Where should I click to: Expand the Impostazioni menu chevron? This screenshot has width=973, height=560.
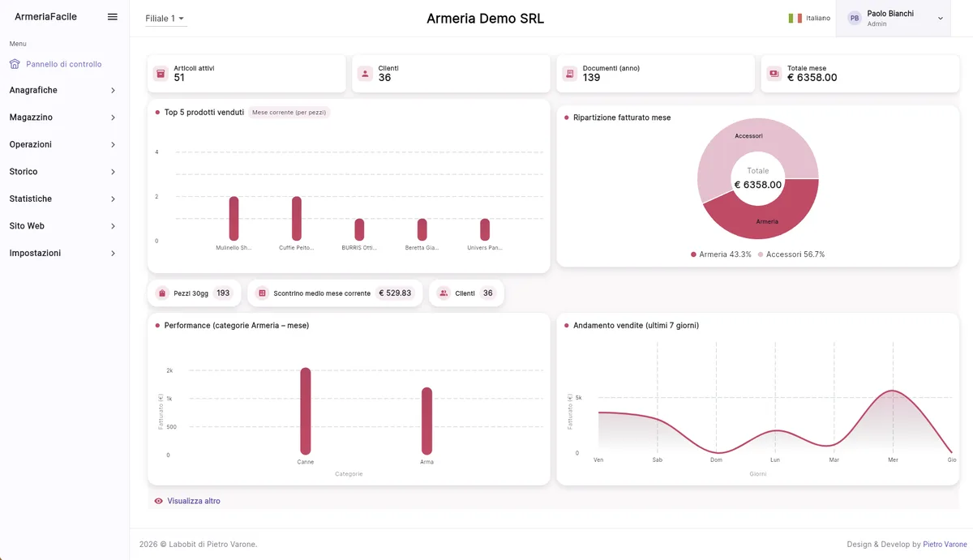click(113, 254)
